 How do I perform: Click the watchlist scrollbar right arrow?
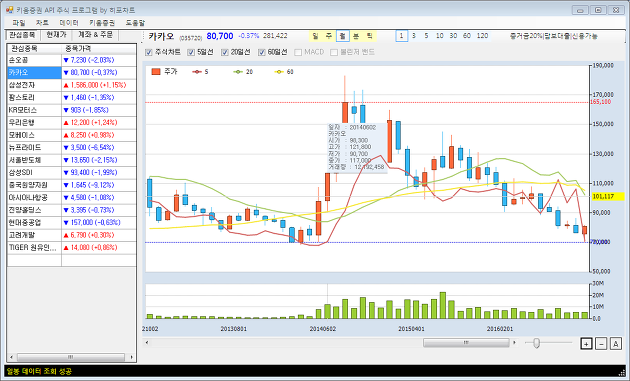pos(132,357)
